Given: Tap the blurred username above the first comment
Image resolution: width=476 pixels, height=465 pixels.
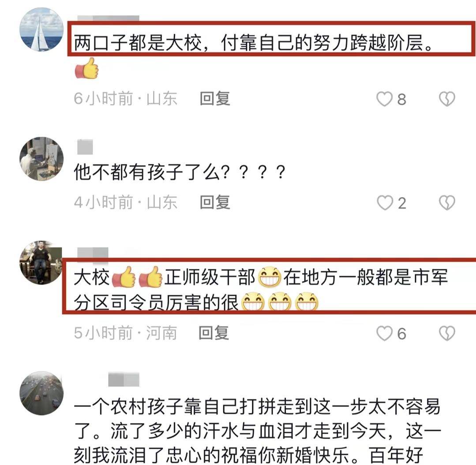Looking at the screenshot, I should (109, 18).
